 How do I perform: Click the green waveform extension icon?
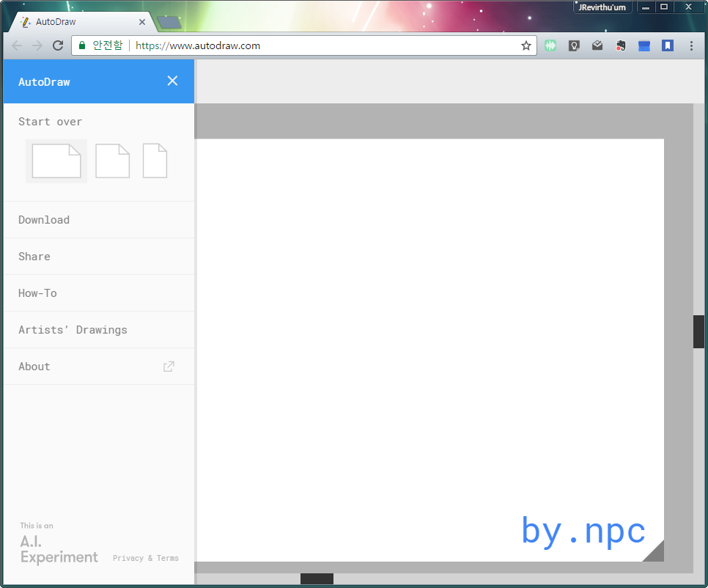550,45
